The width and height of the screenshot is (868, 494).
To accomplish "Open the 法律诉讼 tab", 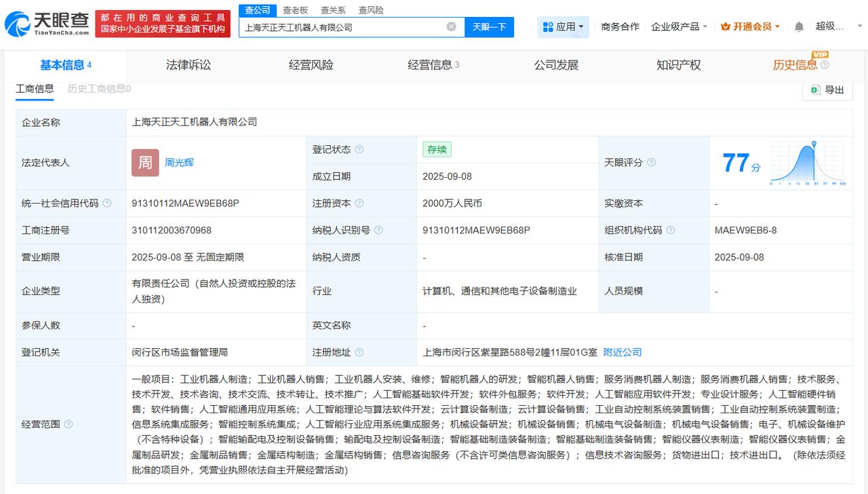I will tap(189, 65).
